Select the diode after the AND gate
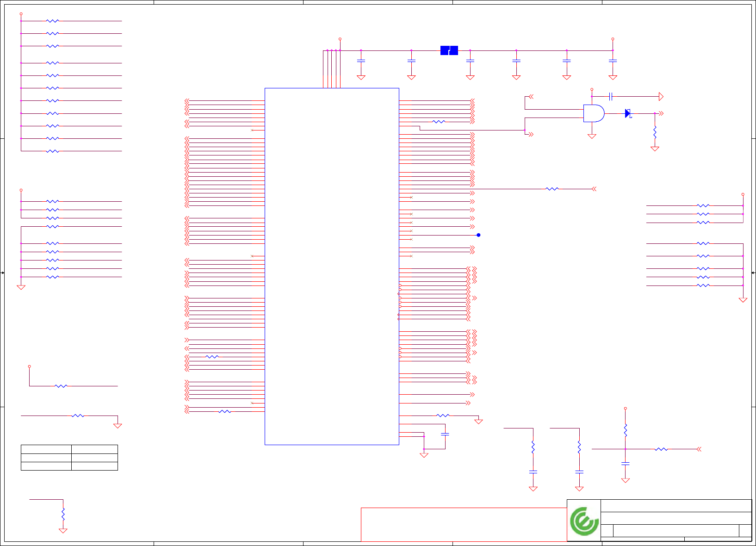 click(628, 113)
